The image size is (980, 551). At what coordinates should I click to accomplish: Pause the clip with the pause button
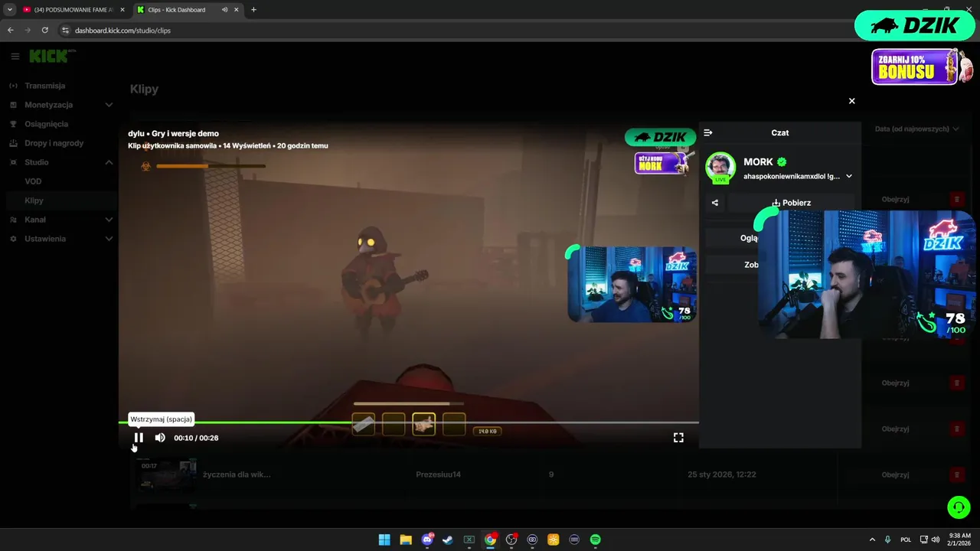[x=139, y=438]
